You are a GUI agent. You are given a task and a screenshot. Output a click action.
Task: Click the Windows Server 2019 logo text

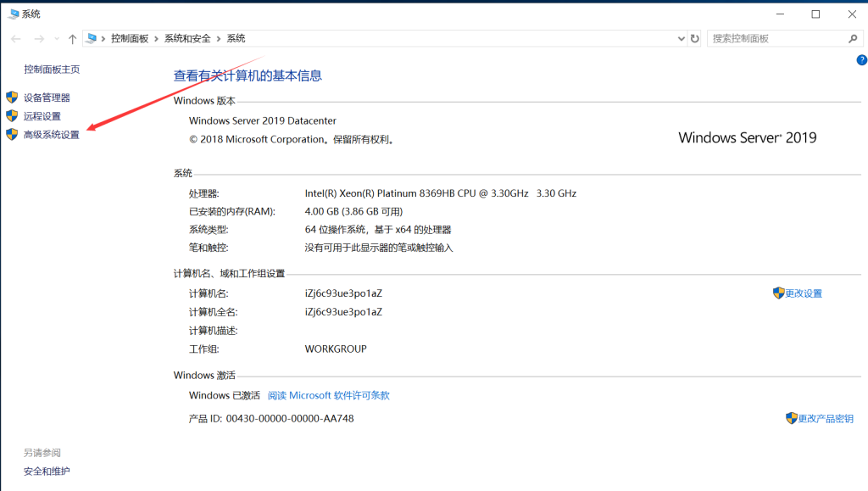pyautogui.click(x=748, y=137)
